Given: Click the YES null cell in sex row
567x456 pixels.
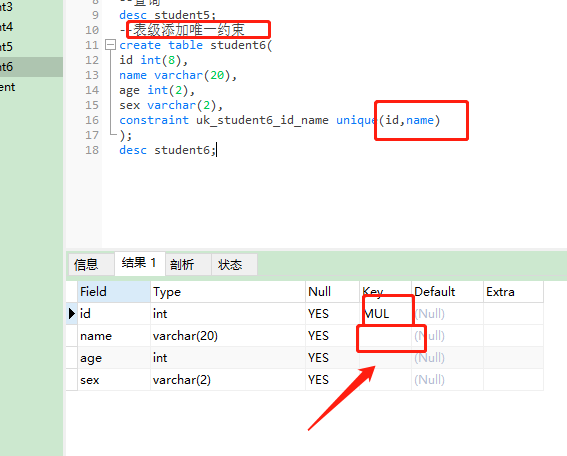Looking at the screenshot, I should tap(332, 380).
